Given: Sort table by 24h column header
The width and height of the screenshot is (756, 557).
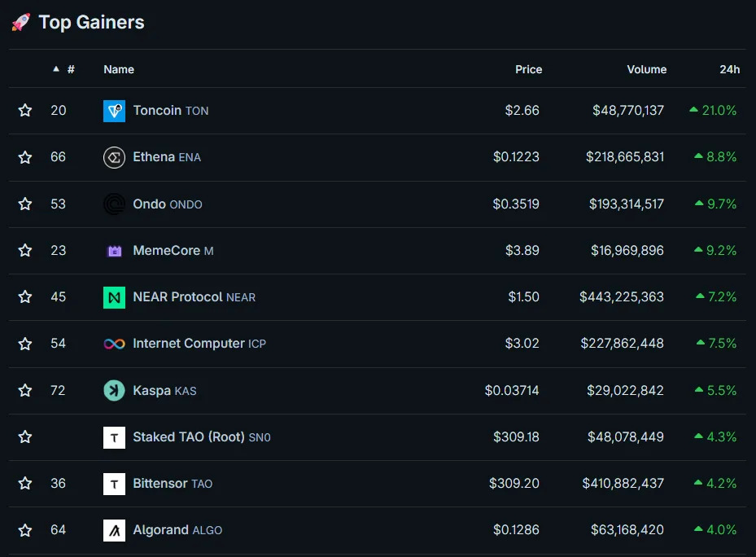Looking at the screenshot, I should pyautogui.click(x=729, y=69).
